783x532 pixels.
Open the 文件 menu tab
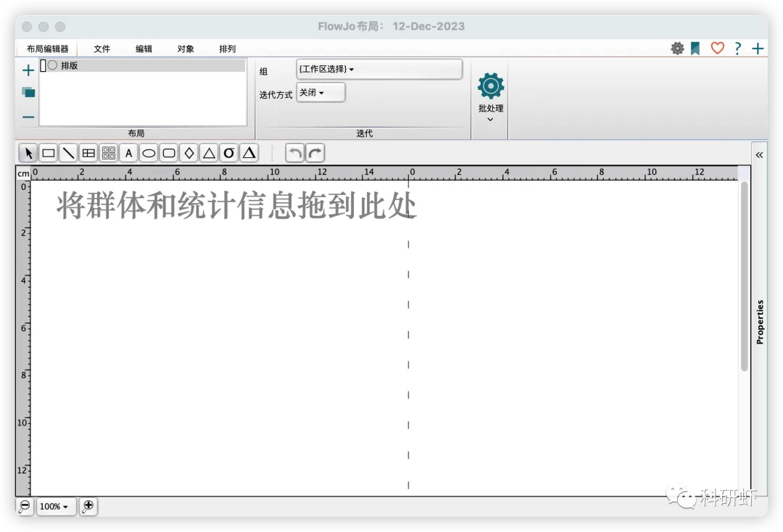click(x=102, y=49)
